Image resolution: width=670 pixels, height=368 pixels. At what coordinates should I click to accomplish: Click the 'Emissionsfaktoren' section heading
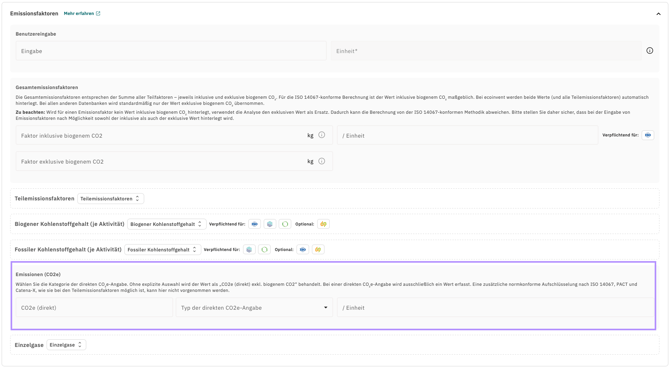point(34,14)
